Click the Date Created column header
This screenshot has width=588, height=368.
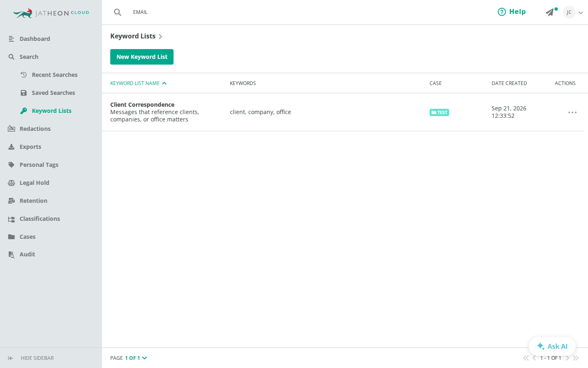pos(509,83)
